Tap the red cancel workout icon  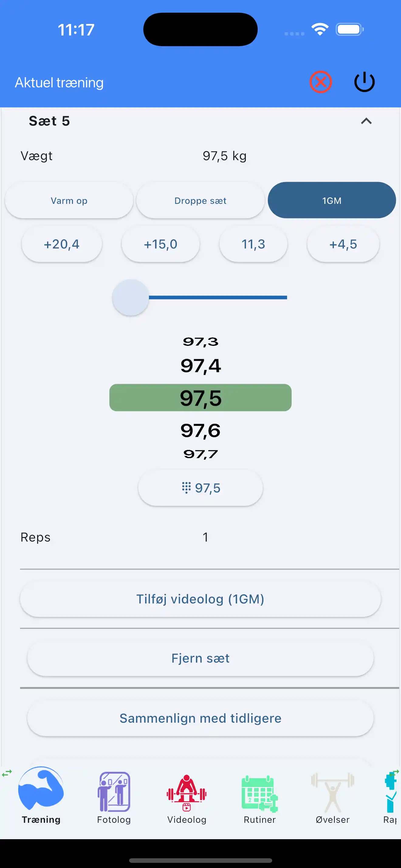(320, 82)
